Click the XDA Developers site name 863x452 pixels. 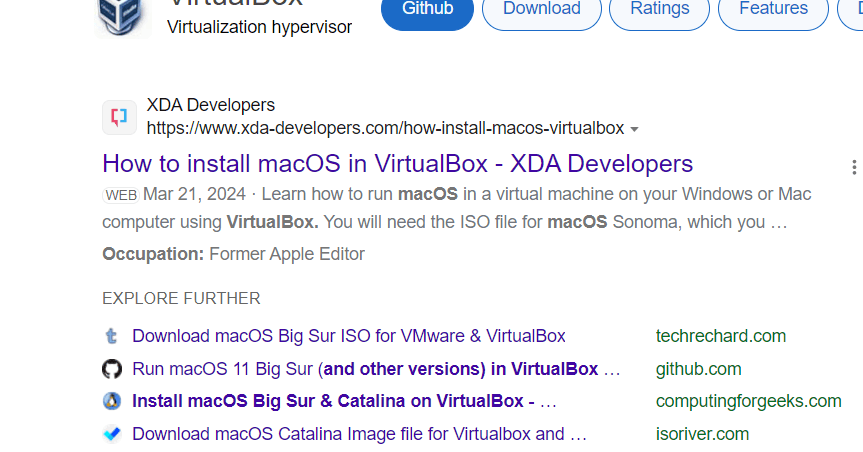(211, 105)
